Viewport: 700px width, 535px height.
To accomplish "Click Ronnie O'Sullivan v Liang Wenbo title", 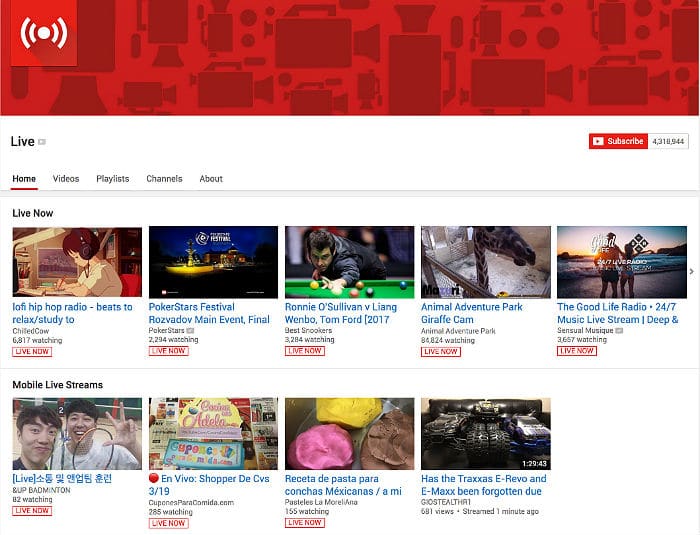I will (x=341, y=313).
